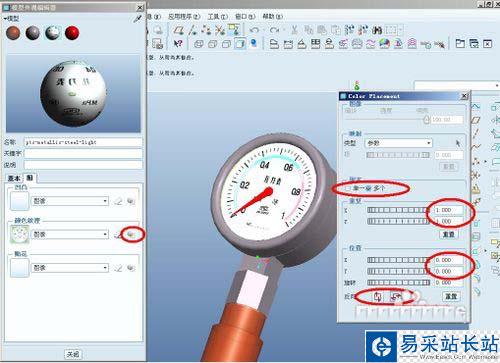Open the color texture placement icon
500x363 pixels.
[x=132, y=234]
